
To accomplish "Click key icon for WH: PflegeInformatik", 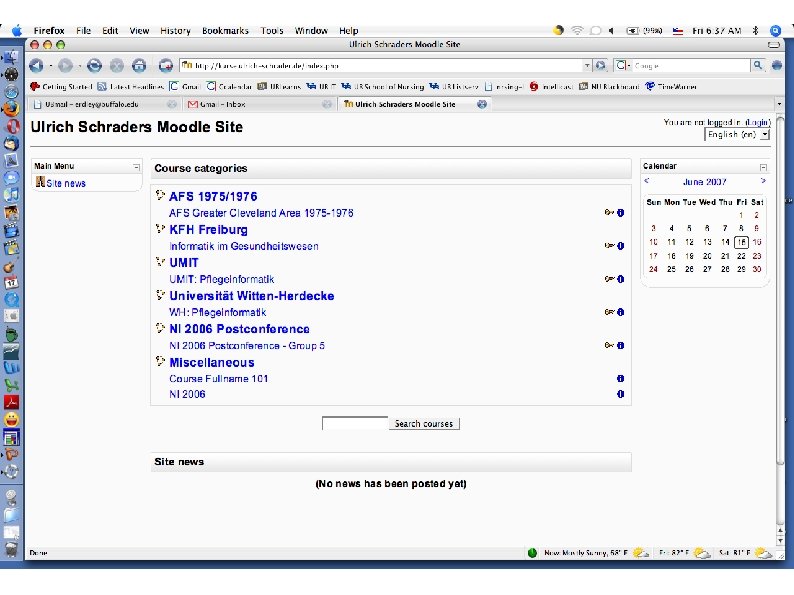I will [x=609, y=312].
